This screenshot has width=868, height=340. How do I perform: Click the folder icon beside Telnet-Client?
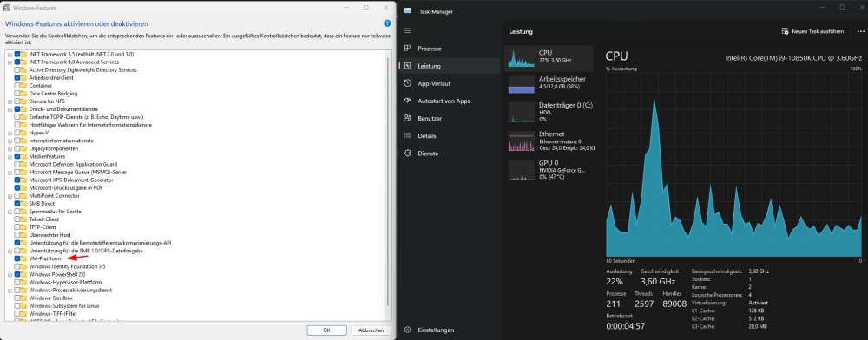point(24,219)
